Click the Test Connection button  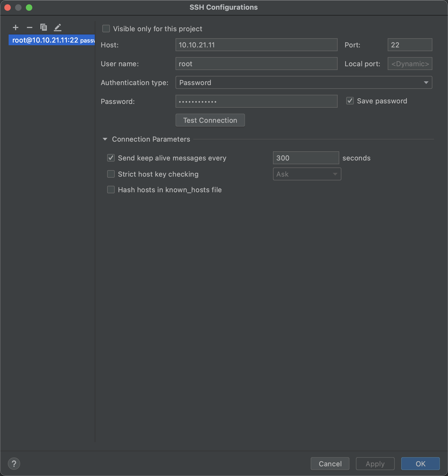pos(210,120)
